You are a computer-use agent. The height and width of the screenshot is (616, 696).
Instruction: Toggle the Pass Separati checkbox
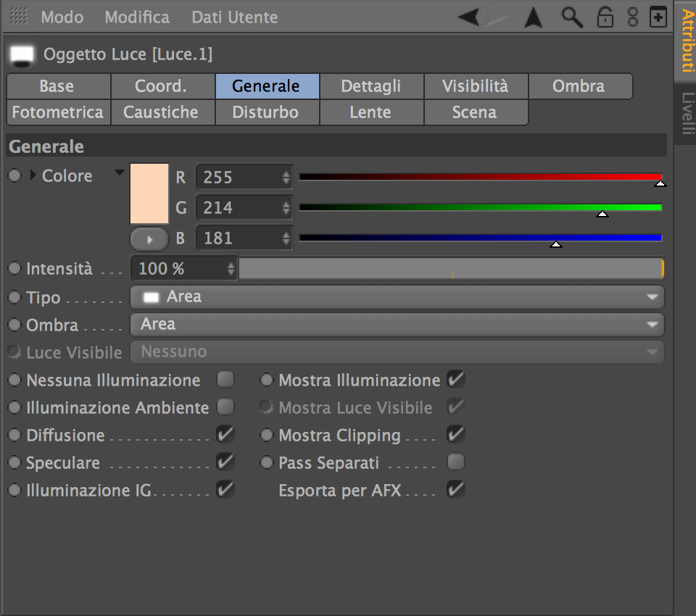(455, 462)
